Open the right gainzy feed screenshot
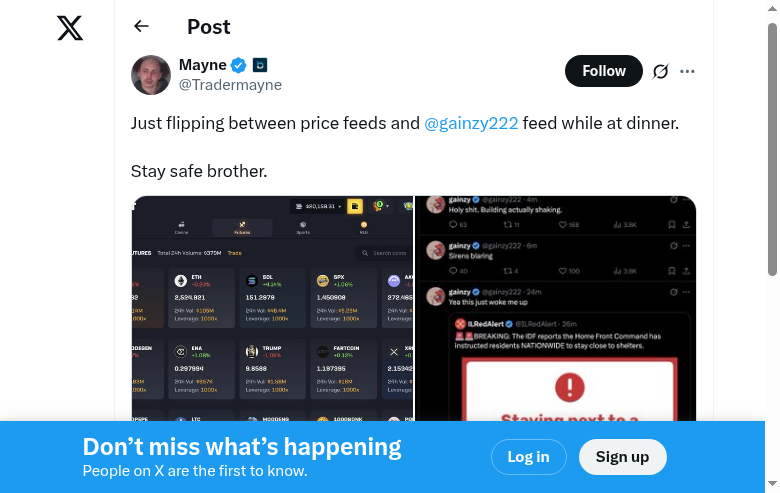Image resolution: width=780 pixels, height=493 pixels. coord(555,308)
